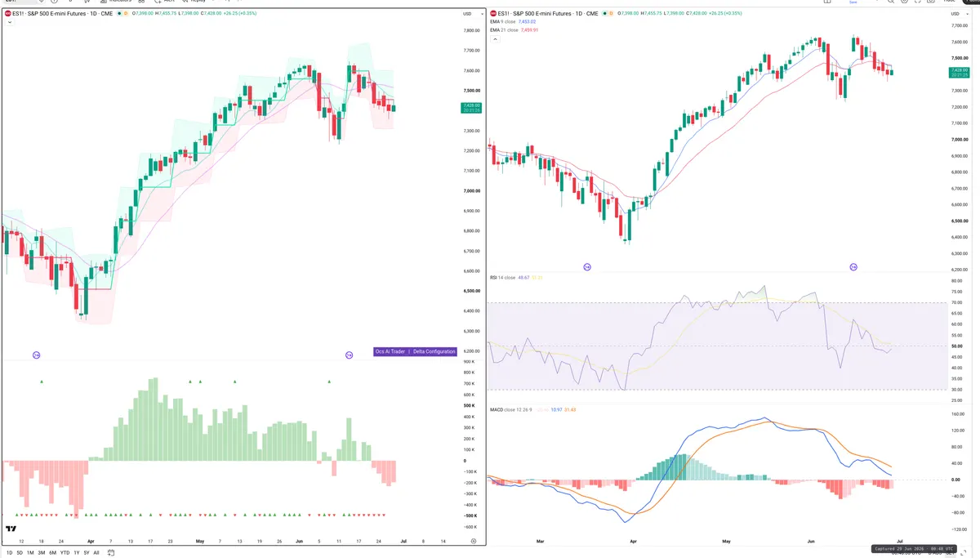Click the EMA 21 value 7,459.91
The width and height of the screenshot is (980, 558).
tap(530, 30)
